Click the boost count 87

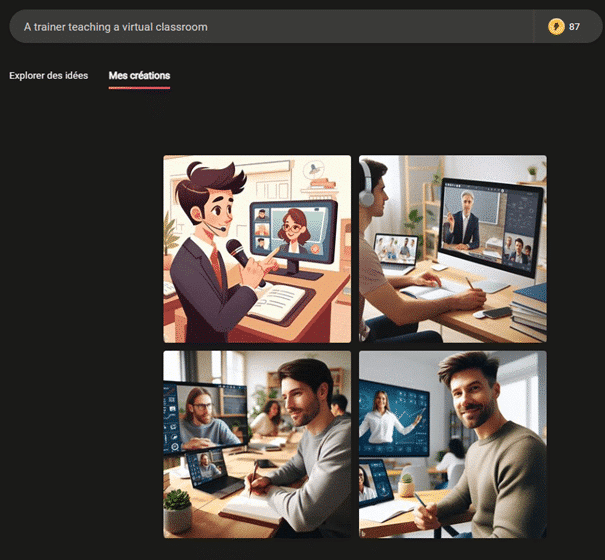point(574,27)
